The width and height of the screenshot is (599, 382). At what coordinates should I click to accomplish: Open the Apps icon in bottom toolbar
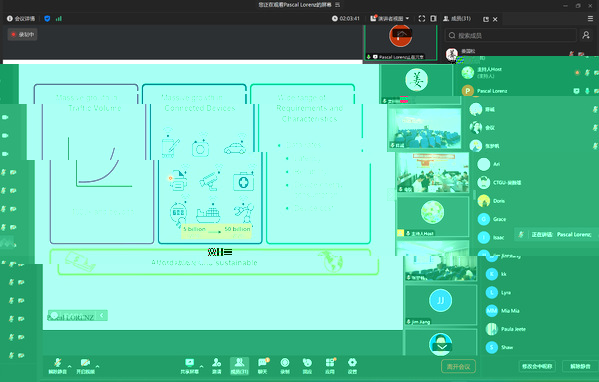(330, 366)
